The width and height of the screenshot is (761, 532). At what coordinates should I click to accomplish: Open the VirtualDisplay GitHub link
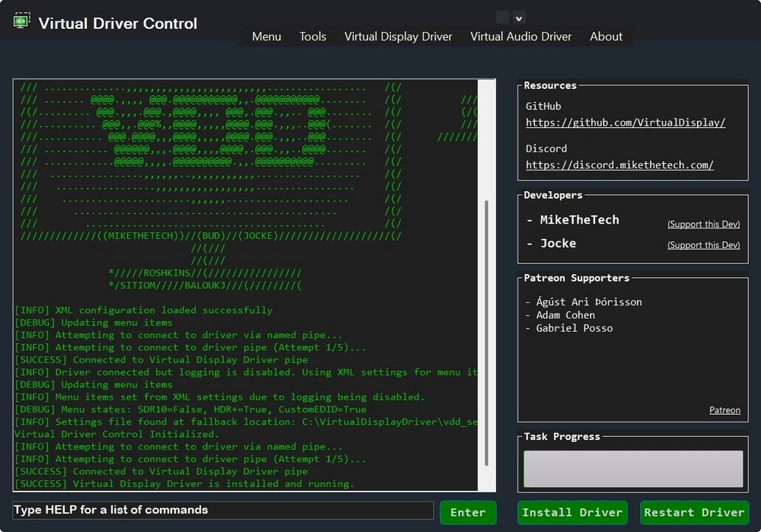[624, 122]
